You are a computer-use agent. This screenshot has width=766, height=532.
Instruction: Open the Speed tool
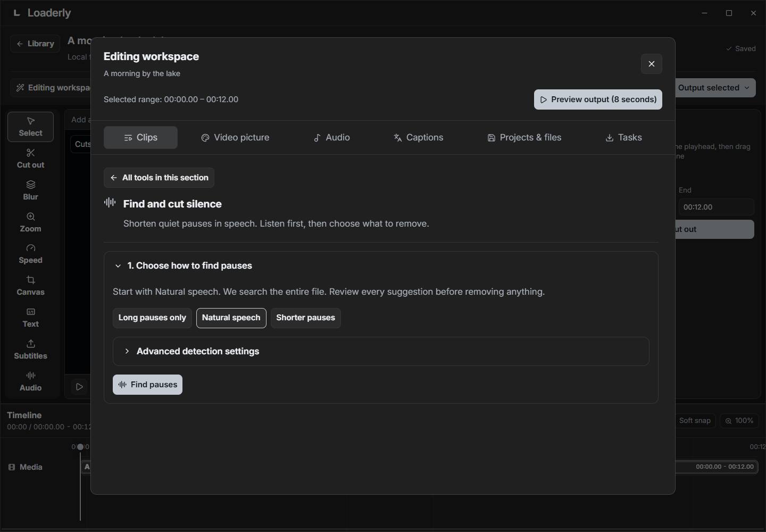coord(30,254)
